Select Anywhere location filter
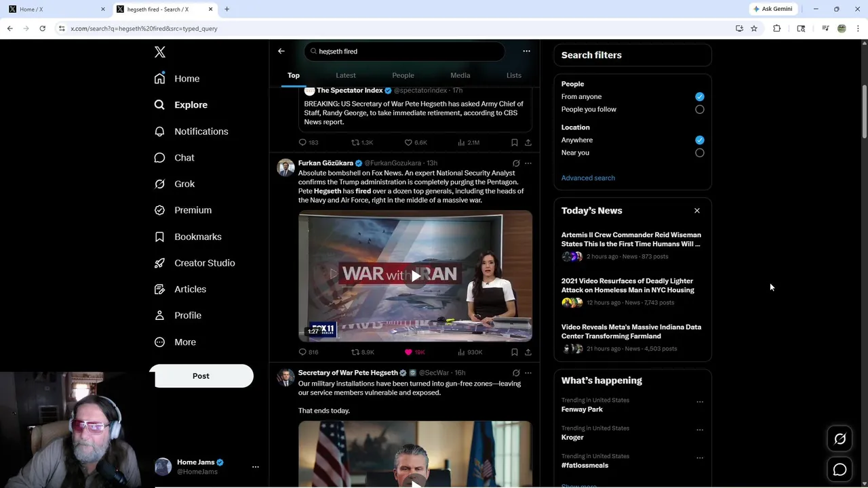The image size is (868, 488). pos(700,140)
